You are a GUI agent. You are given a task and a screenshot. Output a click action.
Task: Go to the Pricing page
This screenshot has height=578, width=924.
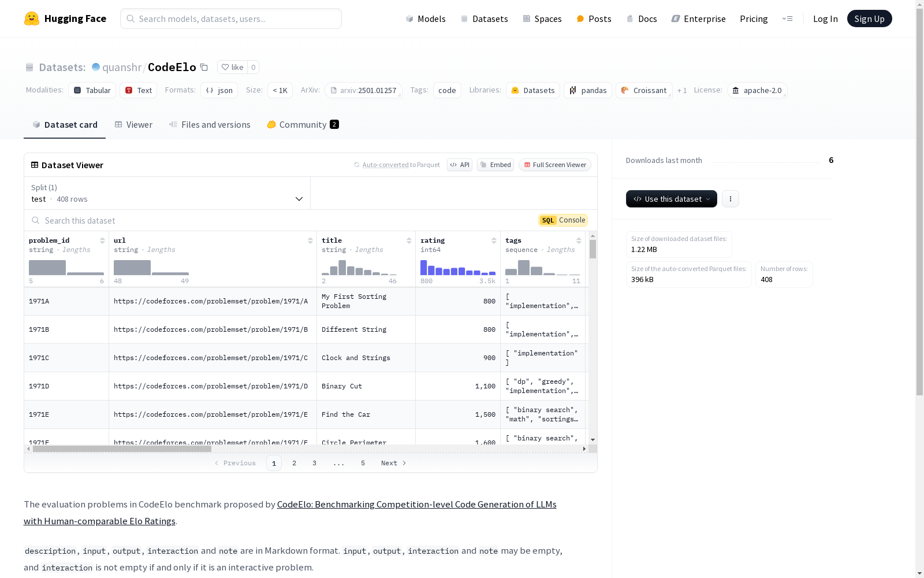click(754, 18)
